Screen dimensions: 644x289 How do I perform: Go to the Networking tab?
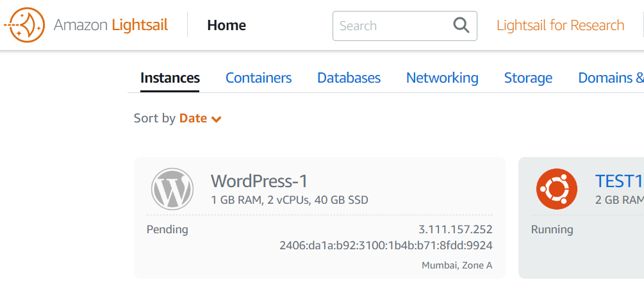[x=442, y=78]
